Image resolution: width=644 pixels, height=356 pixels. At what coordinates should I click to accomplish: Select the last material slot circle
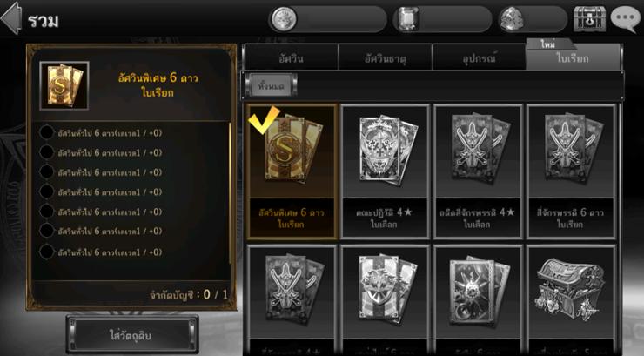tap(46, 252)
